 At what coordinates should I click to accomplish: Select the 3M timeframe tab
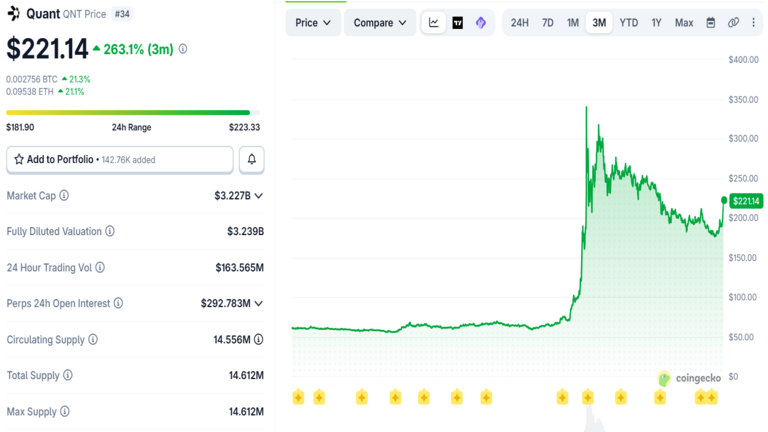tap(599, 23)
